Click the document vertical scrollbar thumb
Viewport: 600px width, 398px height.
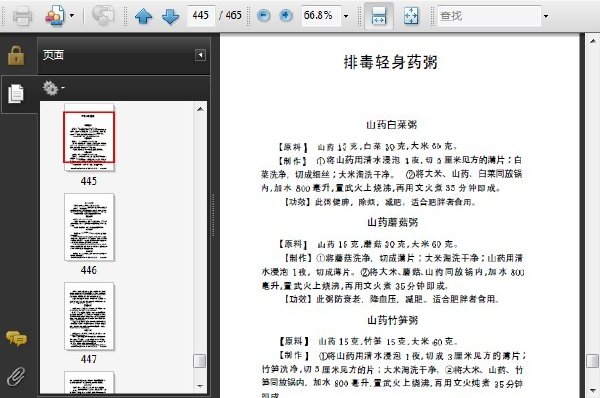[x=592, y=360]
